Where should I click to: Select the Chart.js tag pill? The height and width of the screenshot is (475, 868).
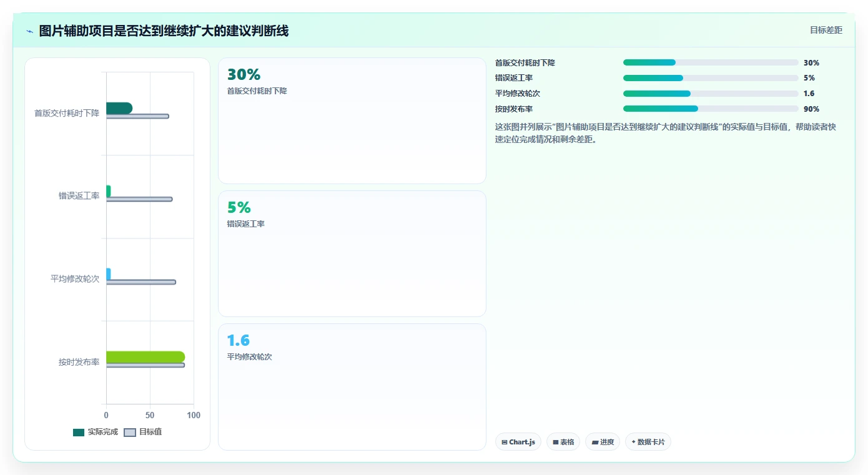pos(518,442)
